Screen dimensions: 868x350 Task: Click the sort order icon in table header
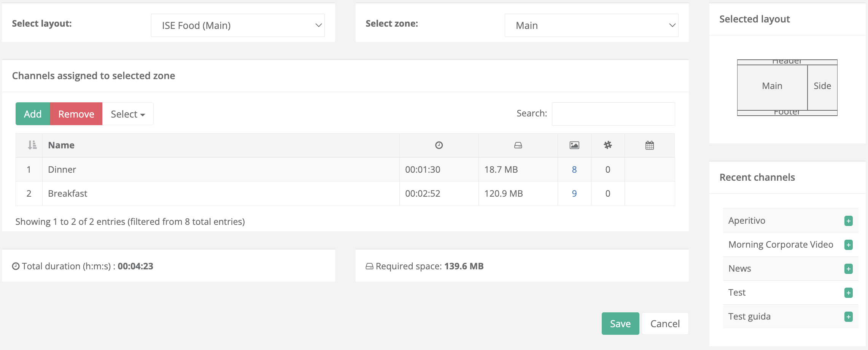[x=32, y=145]
